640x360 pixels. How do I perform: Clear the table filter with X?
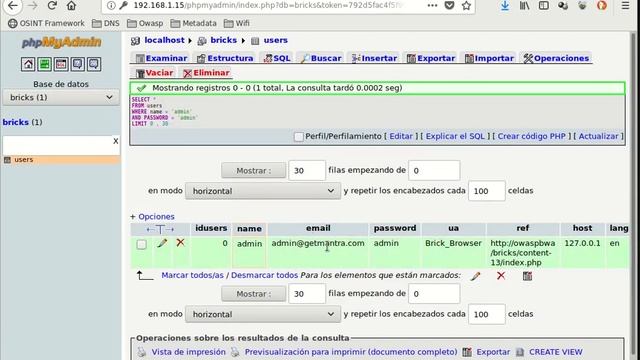(116, 141)
